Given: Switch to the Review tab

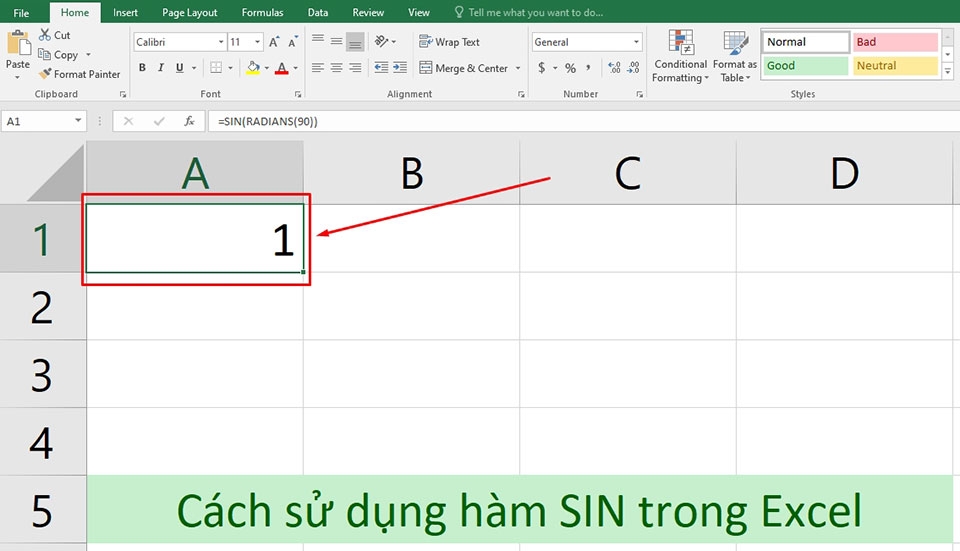Looking at the screenshot, I should tap(368, 12).
